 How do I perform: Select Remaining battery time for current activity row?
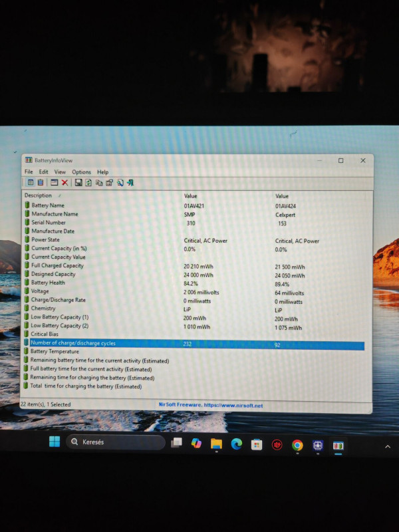tap(194, 360)
